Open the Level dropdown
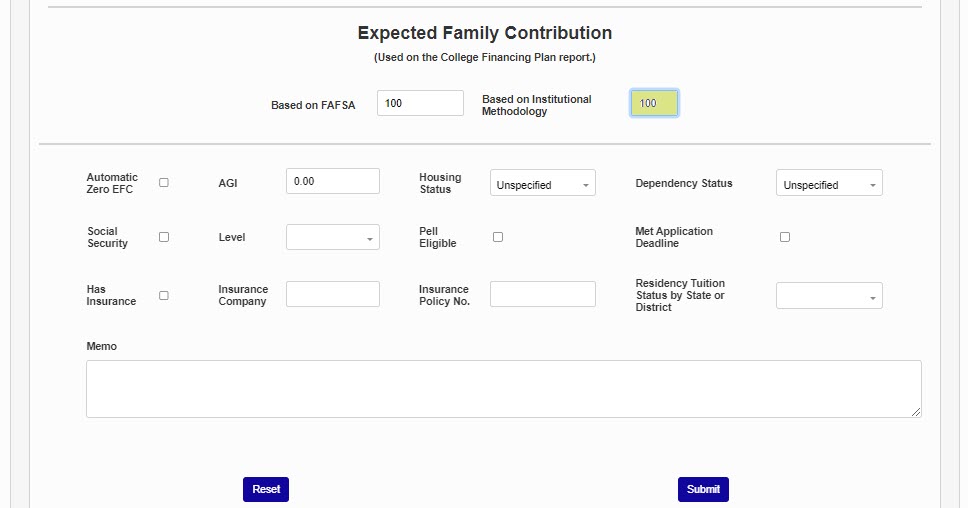Viewport: 968px width, 508px height. [x=332, y=238]
